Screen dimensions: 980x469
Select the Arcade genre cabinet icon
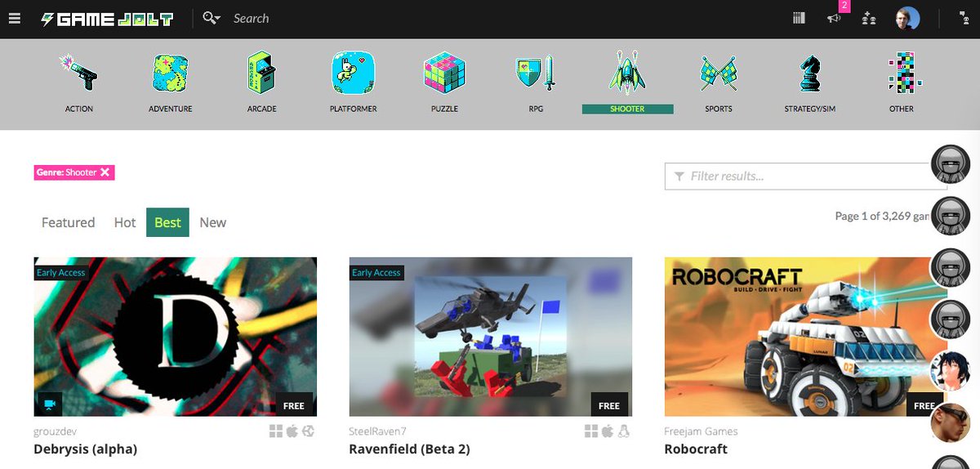click(262, 73)
